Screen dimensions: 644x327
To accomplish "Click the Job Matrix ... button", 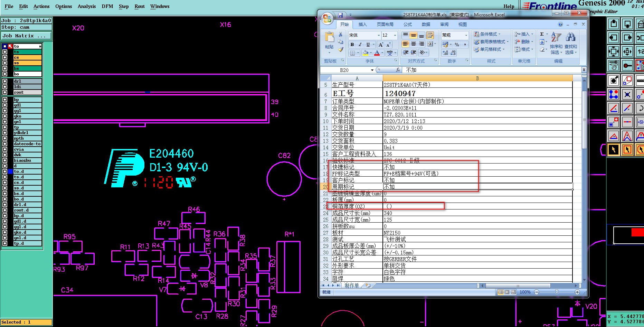I will (x=26, y=36).
